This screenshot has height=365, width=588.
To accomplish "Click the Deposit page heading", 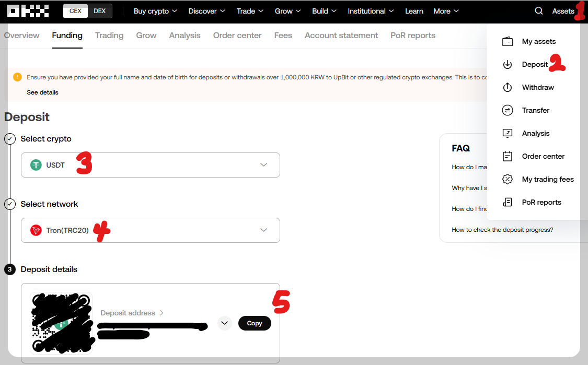I will pyautogui.click(x=27, y=117).
